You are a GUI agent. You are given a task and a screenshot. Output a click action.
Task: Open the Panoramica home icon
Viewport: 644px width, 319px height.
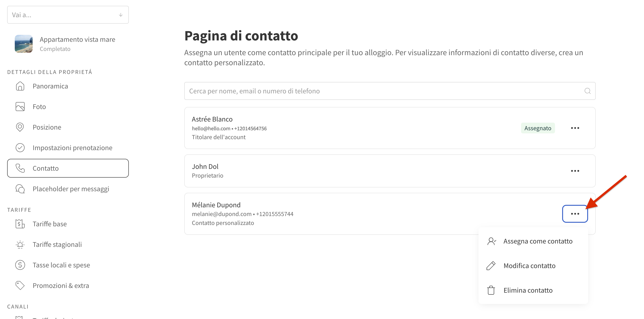[x=20, y=86]
